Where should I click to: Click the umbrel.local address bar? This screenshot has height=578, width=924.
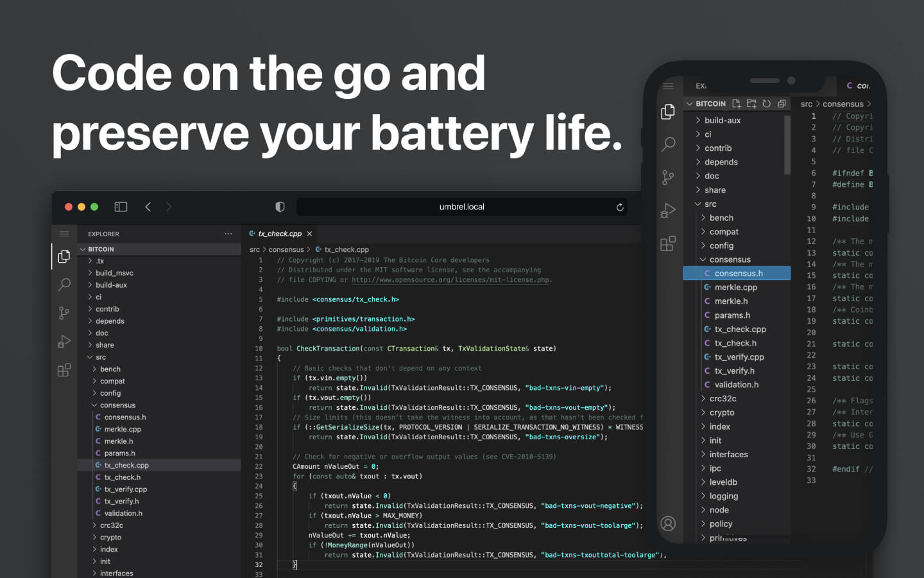(462, 207)
